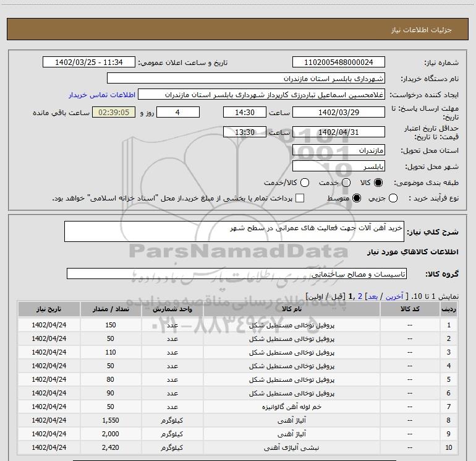This screenshot has width=476, height=461.
Task: Click quantity 80 in row 5
Action: pyautogui.click(x=111, y=379)
